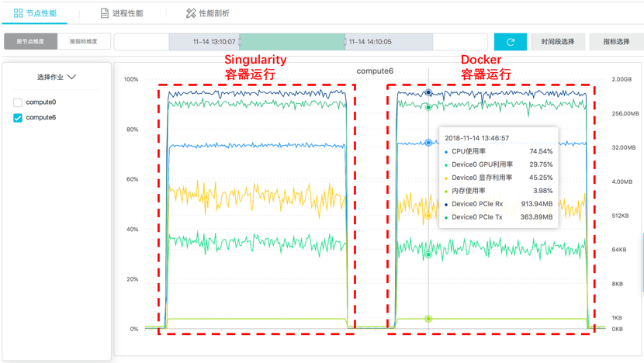The image size is (644, 363).
Task: Open the 性能剖析 tab
Action: (x=208, y=13)
